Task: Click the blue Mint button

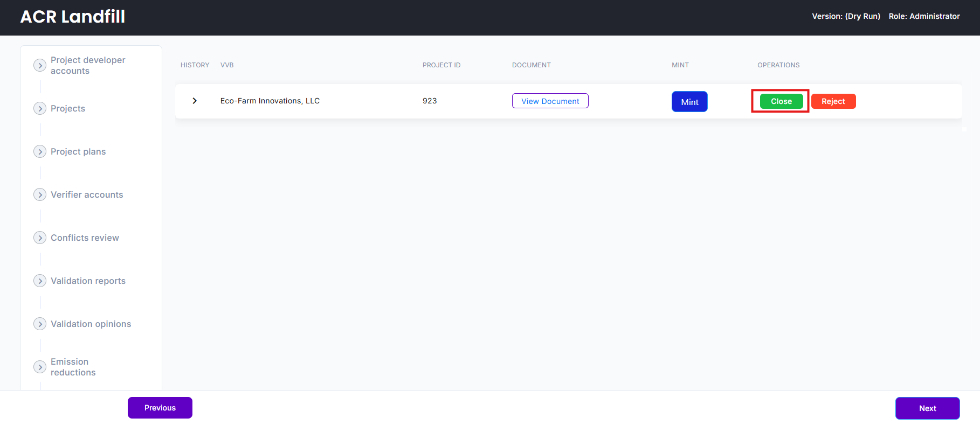Action: coord(689,101)
